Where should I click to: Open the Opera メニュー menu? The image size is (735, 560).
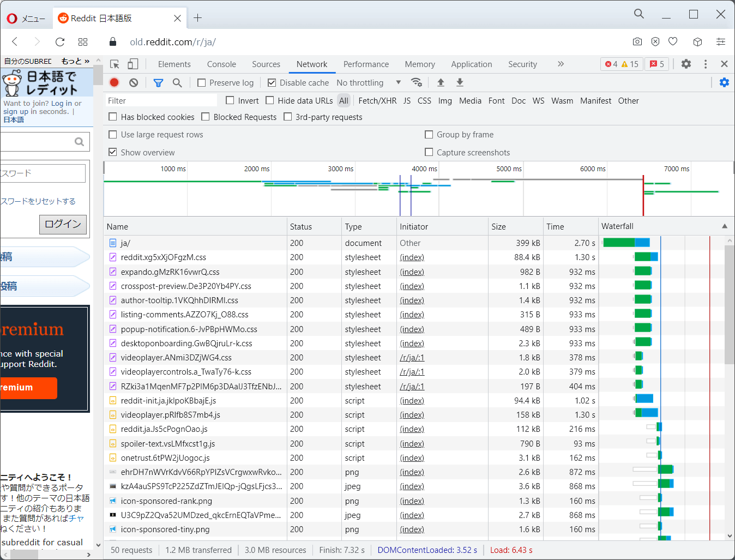(26, 19)
